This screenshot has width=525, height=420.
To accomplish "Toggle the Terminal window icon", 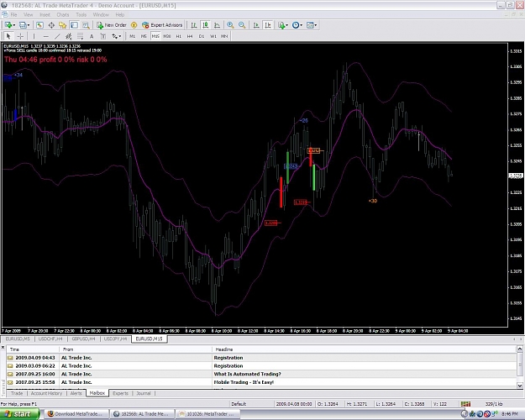I will (74, 25).
